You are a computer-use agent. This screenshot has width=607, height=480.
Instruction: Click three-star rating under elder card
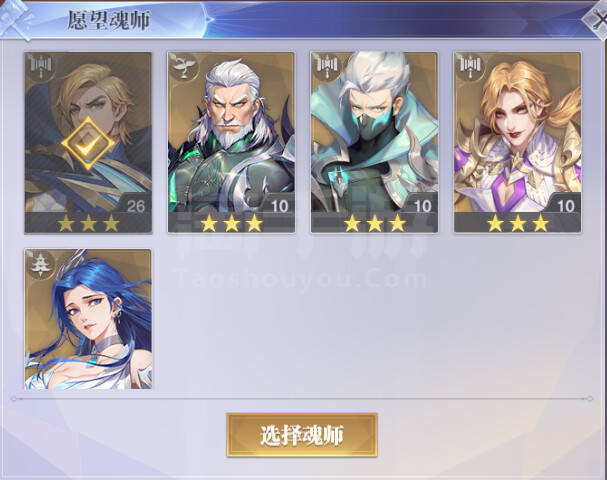click(231, 223)
